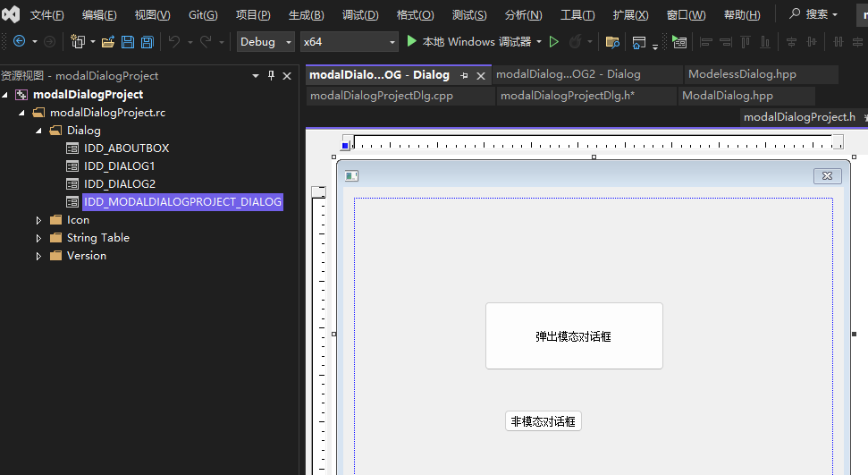The height and width of the screenshot is (475, 868).
Task: Click the align bottoms icon
Action: tap(765, 42)
